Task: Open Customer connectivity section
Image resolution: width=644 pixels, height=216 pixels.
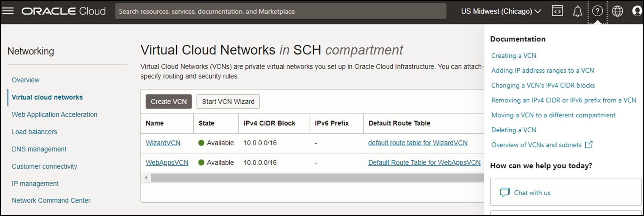Action: coord(44,166)
